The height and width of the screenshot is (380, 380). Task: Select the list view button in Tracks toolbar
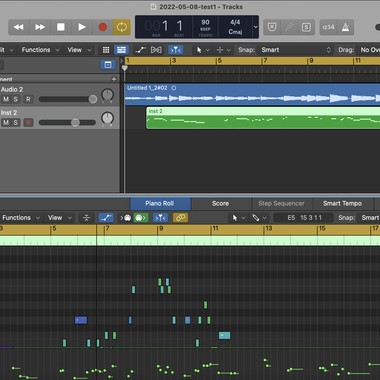point(122,50)
